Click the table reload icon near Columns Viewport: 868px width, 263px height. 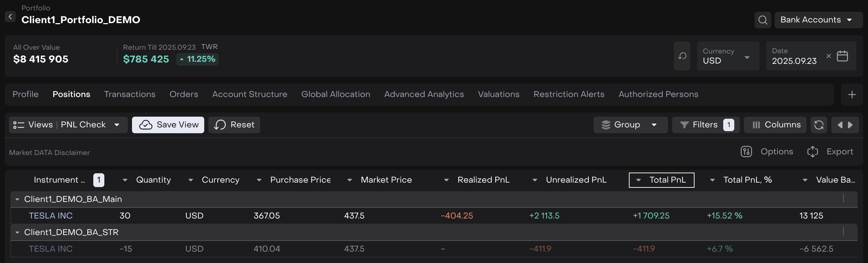tap(819, 125)
